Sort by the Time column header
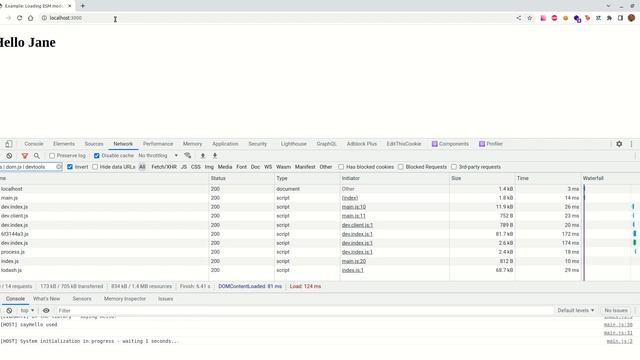Screen dimensions: 640x360 [x=548, y=178]
